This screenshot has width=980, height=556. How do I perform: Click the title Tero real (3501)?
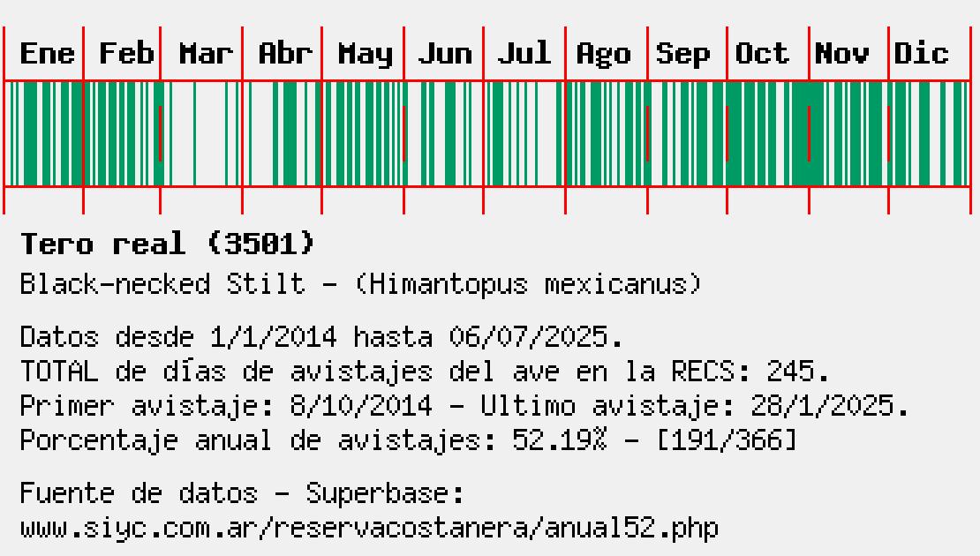(x=167, y=244)
